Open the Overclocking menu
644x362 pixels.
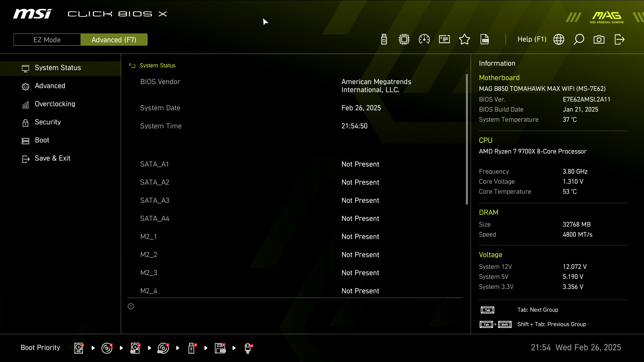(x=55, y=104)
